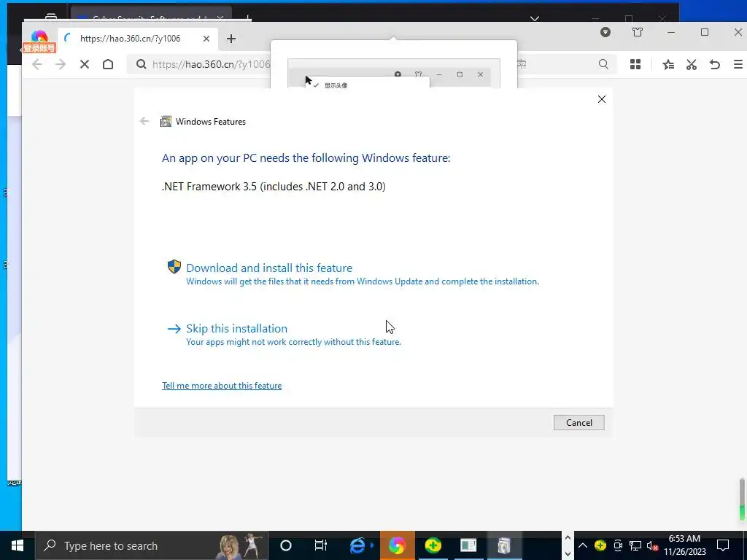Click the Type here to search box
Viewport: 747px width, 560px height.
(152, 545)
